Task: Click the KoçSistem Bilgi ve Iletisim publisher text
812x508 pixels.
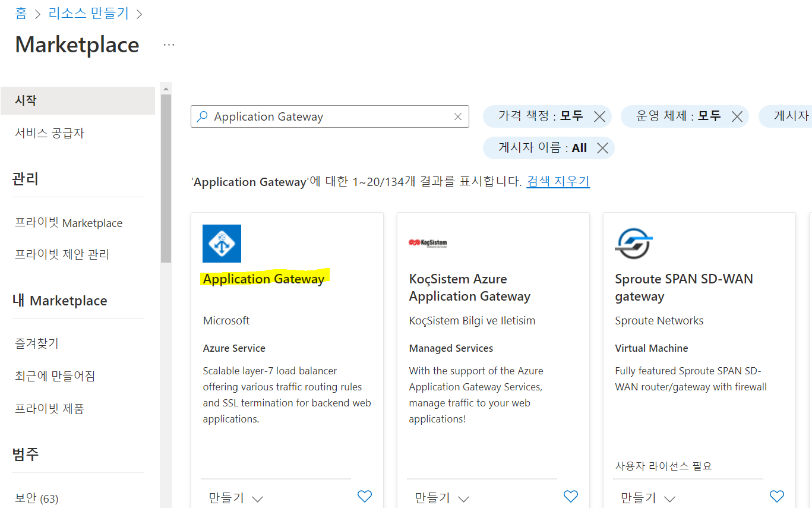Action: tap(472, 320)
